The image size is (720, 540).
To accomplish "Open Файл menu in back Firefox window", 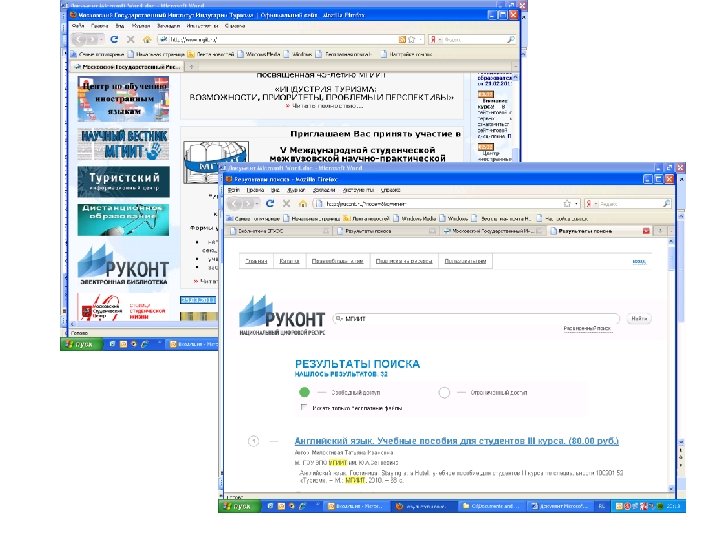I will [78, 26].
